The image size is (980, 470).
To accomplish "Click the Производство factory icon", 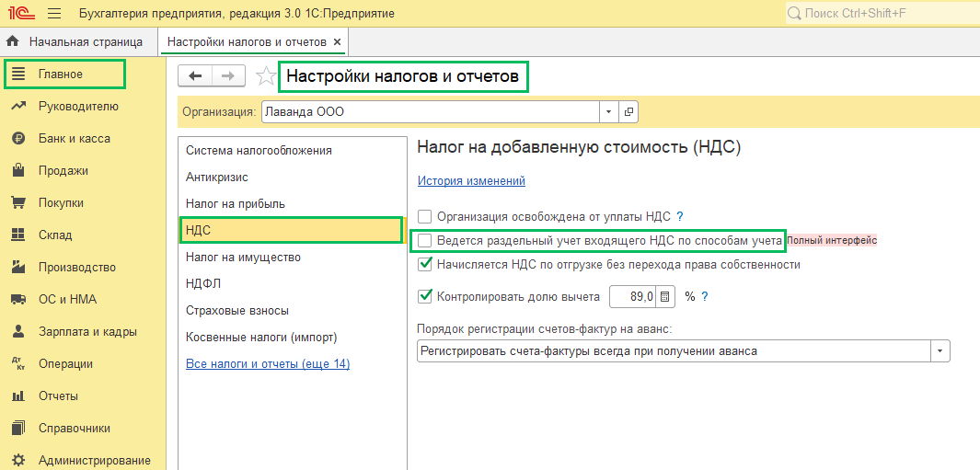I will click(x=18, y=268).
